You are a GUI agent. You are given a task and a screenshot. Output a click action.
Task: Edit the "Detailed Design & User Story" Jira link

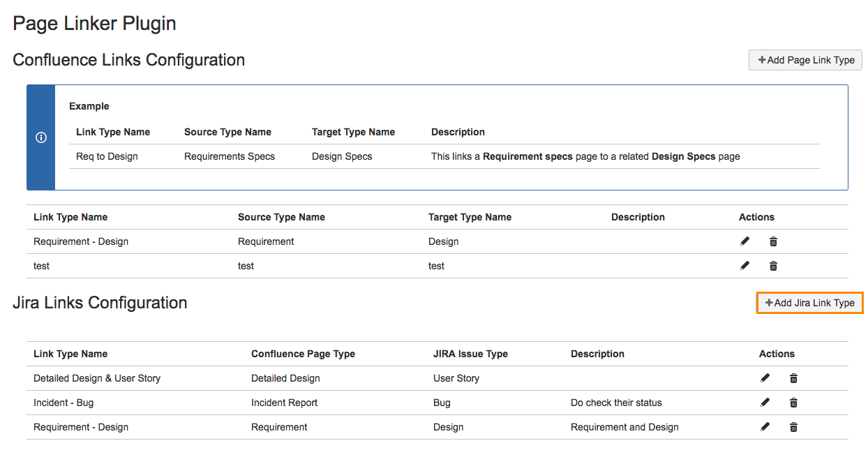click(x=765, y=377)
